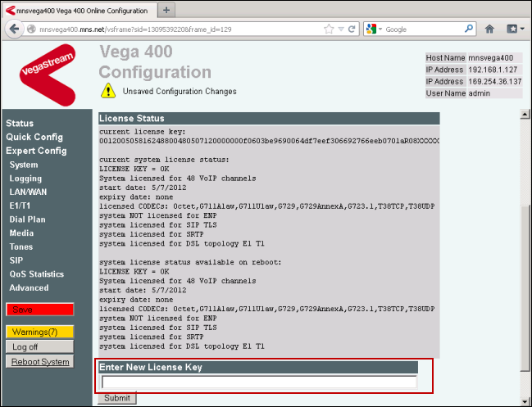Click the Enter New License Key field
532x407 pixels.
pos(259,382)
